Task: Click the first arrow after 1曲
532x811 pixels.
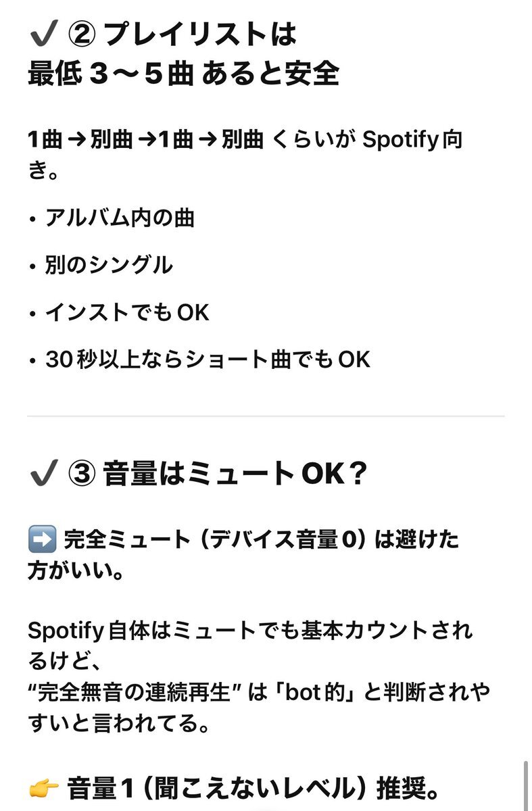Action: click(76, 141)
